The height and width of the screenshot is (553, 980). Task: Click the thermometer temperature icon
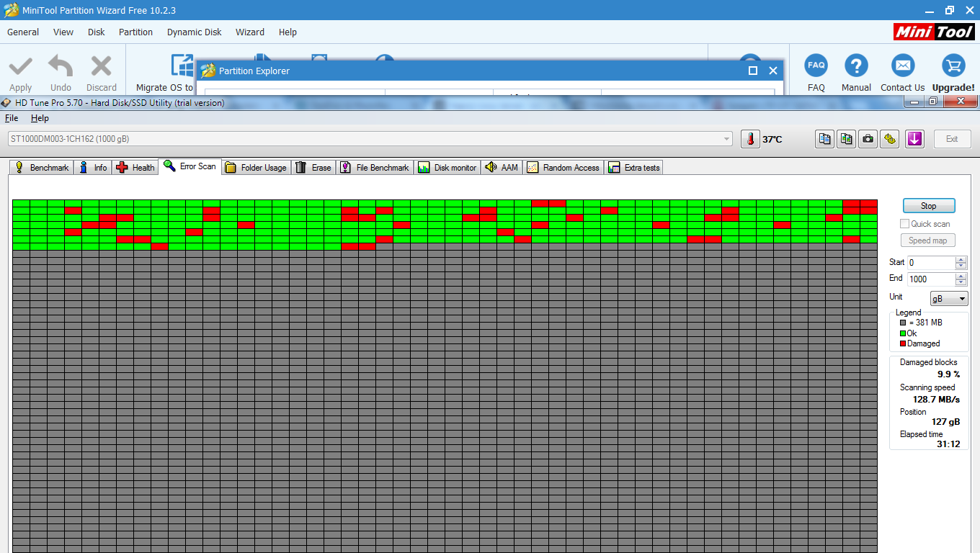(750, 139)
